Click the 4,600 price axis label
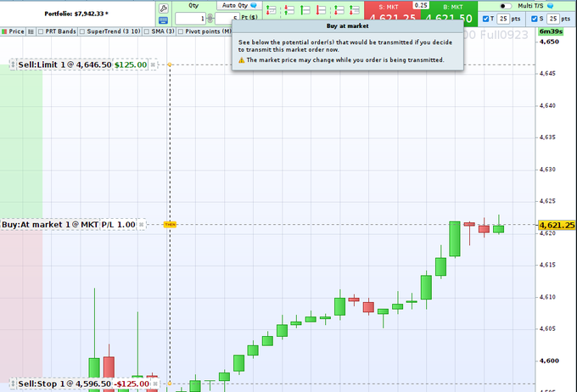 [549, 361]
